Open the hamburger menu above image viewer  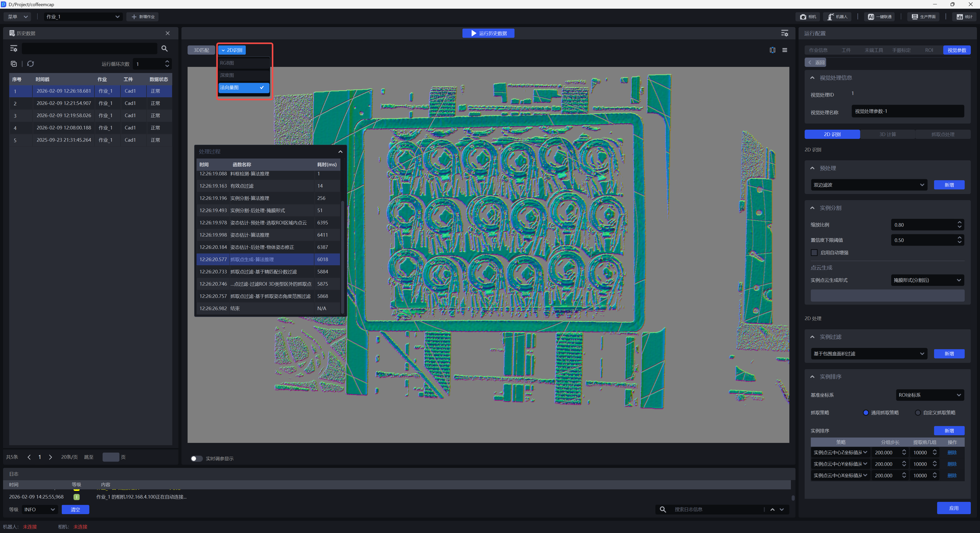[785, 50]
